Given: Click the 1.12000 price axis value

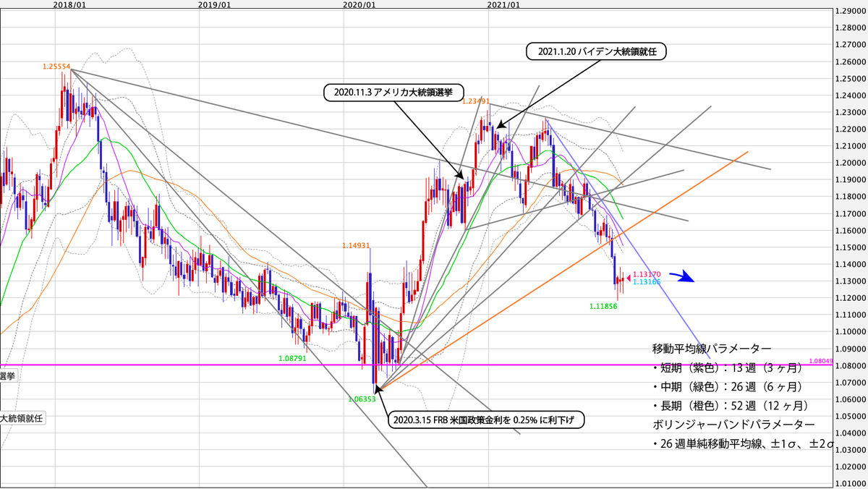Looking at the screenshot, I should pyautogui.click(x=851, y=298).
